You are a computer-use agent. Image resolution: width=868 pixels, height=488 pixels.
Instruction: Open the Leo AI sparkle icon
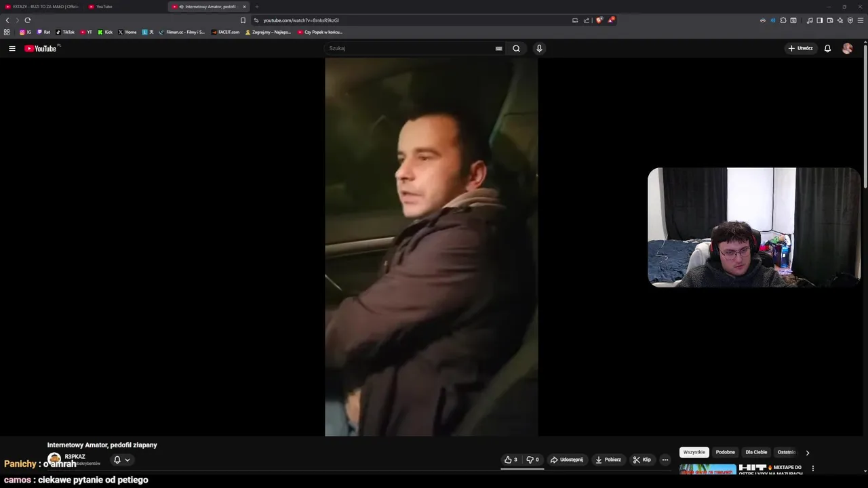coord(840,20)
